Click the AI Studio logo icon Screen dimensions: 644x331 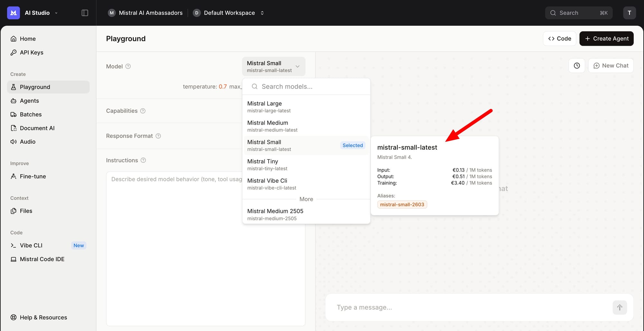click(14, 13)
